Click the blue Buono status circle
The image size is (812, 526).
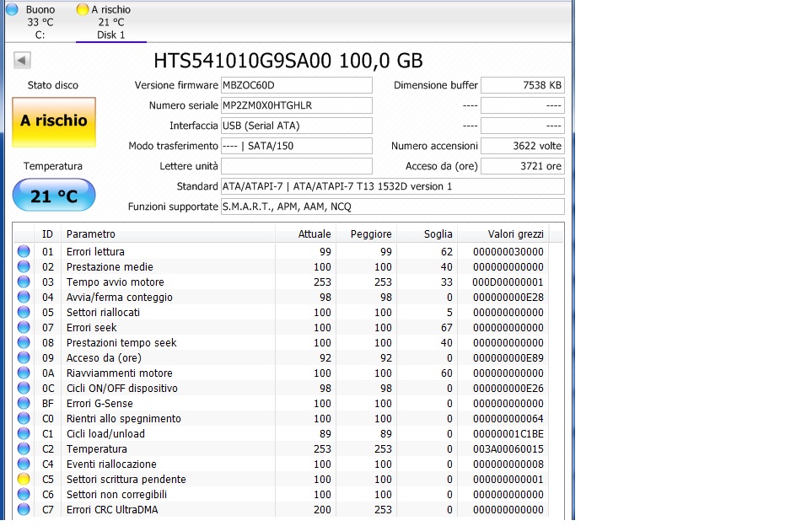12,8
